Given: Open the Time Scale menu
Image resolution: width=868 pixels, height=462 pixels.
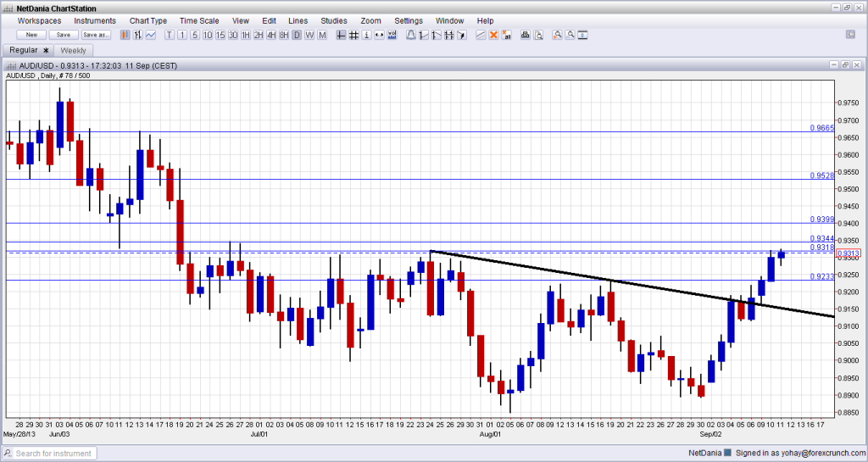Looking at the screenshot, I should pos(199,20).
